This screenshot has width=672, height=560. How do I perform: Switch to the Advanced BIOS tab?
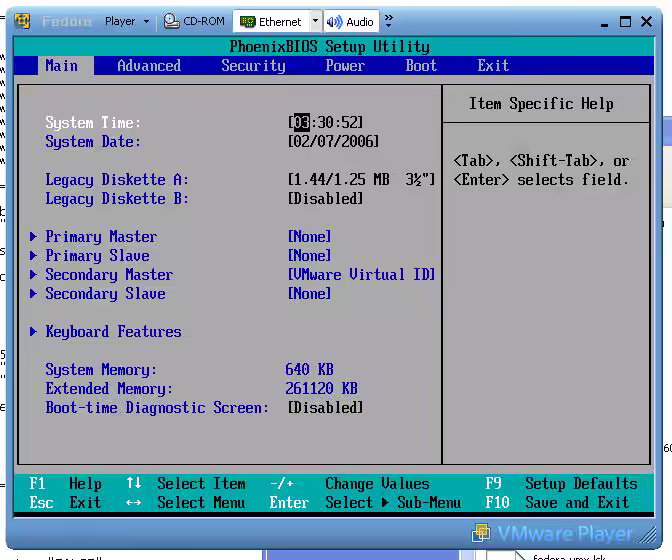tap(149, 66)
